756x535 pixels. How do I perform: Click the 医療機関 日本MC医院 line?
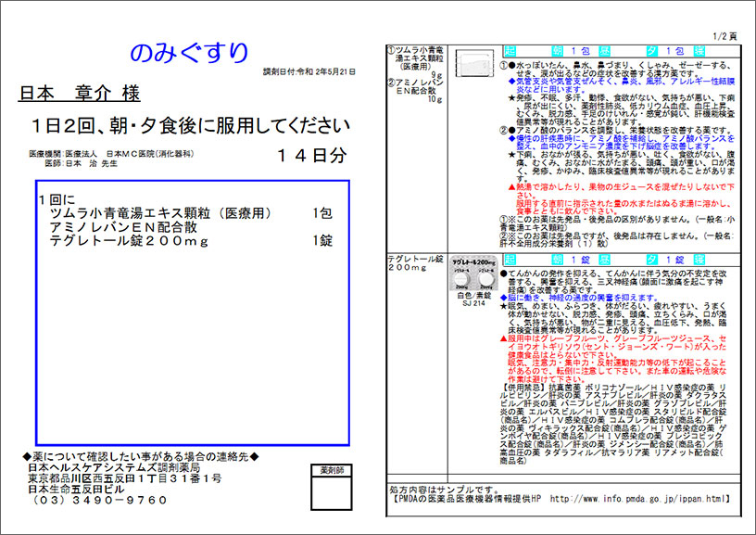[111, 154]
